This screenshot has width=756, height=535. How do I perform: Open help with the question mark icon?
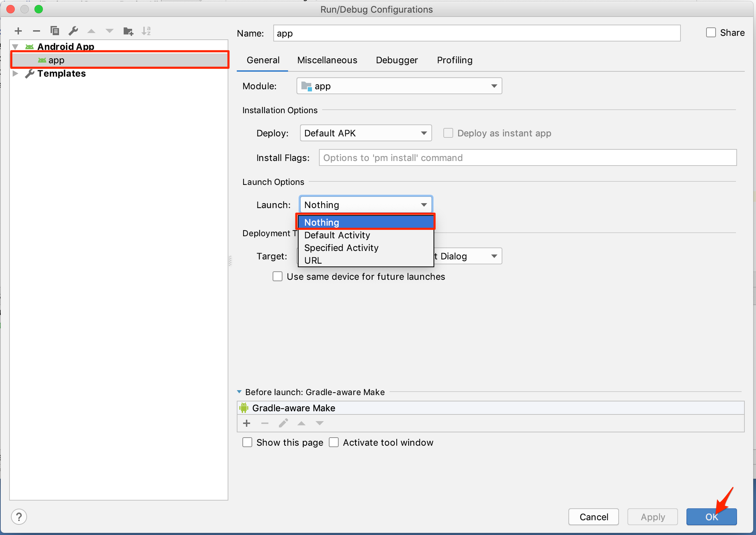(x=19, y=517)
